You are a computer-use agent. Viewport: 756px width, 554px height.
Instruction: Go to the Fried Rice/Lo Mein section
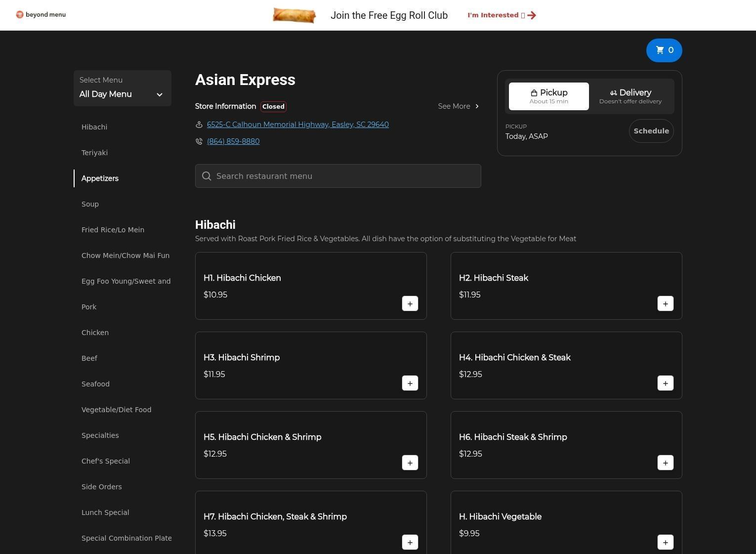point(113,230)
